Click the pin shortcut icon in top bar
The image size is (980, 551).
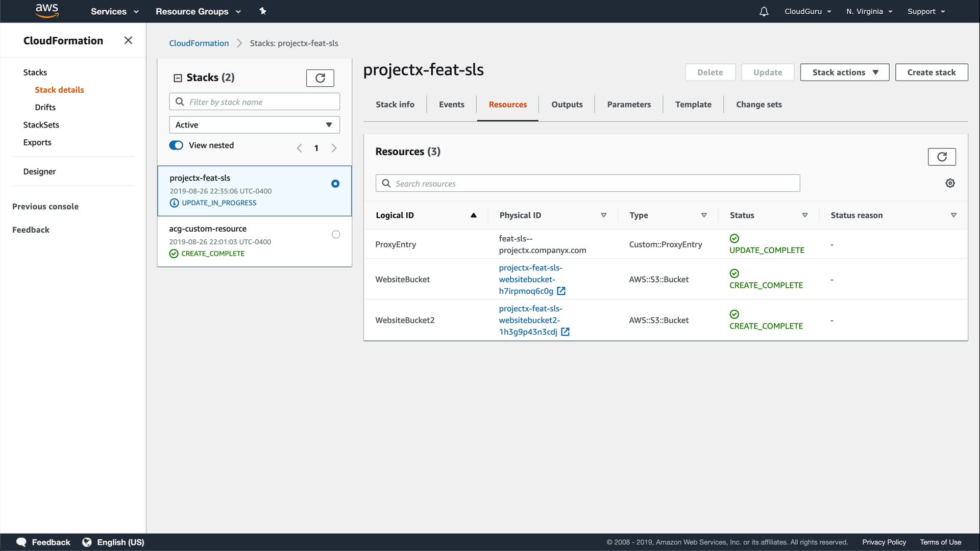[x=263, y=11]
